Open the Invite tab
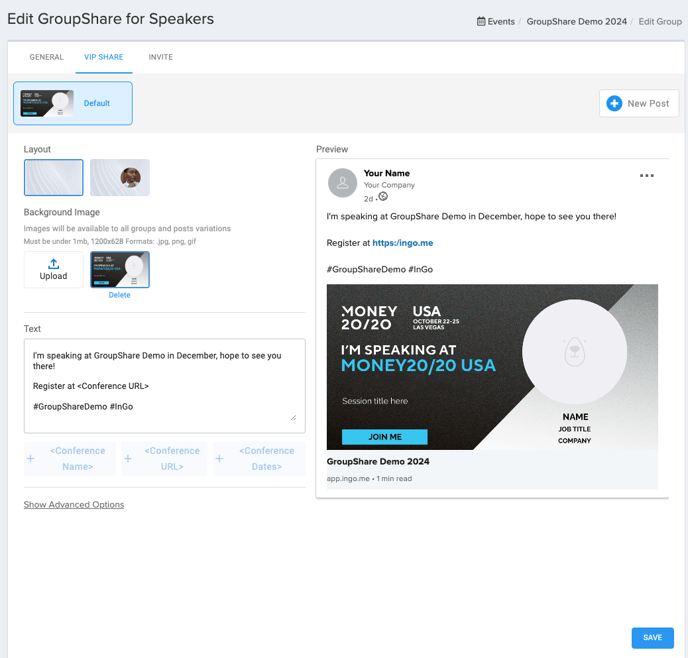The image size is (688, 658). [x=161, y=57]
